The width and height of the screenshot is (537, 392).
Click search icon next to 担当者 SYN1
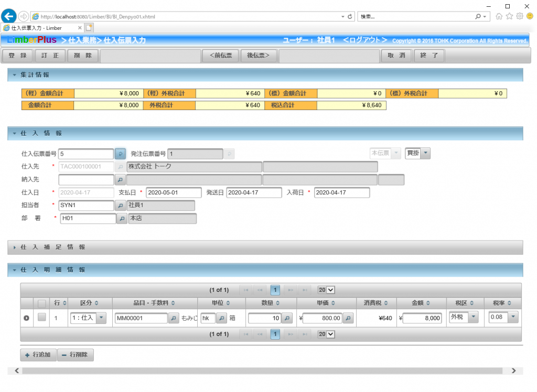click(x=121, y=205)
